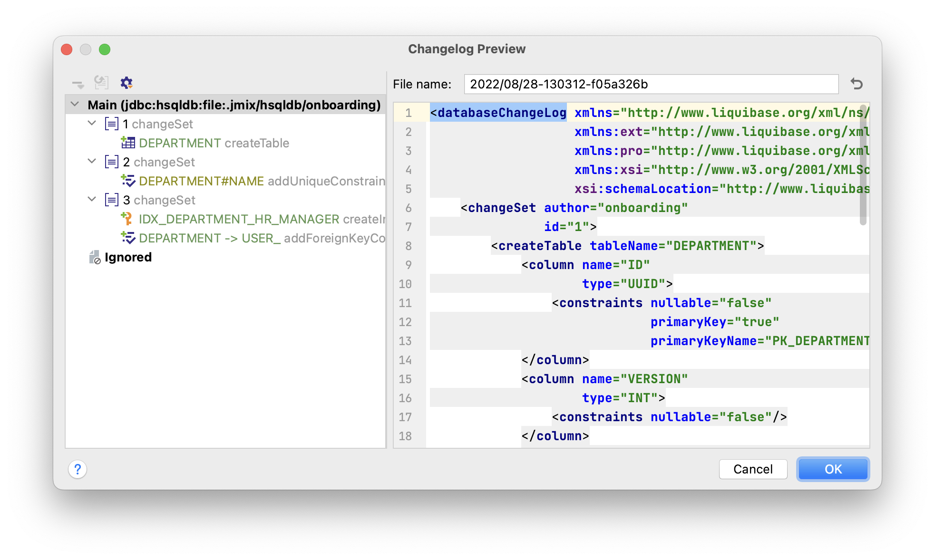Confirm the changelog with OK
This screenshot has height=560, width=935.
[x=833, y=469]
